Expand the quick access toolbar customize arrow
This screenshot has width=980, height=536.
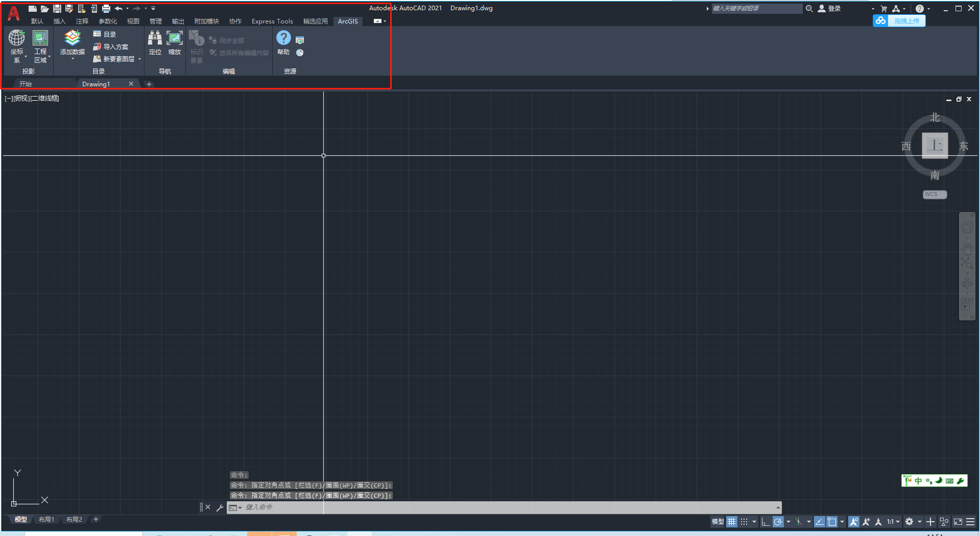tap(153, 9)
